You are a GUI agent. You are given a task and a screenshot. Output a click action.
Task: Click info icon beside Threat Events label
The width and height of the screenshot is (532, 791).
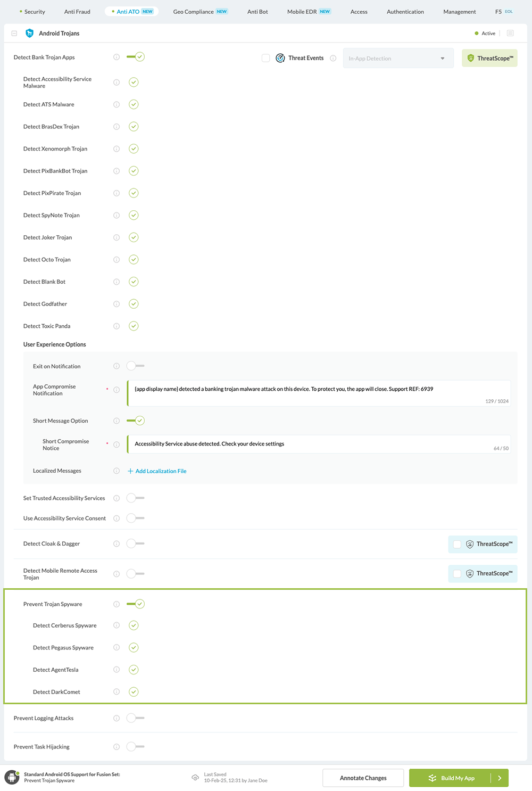[333, 59]
